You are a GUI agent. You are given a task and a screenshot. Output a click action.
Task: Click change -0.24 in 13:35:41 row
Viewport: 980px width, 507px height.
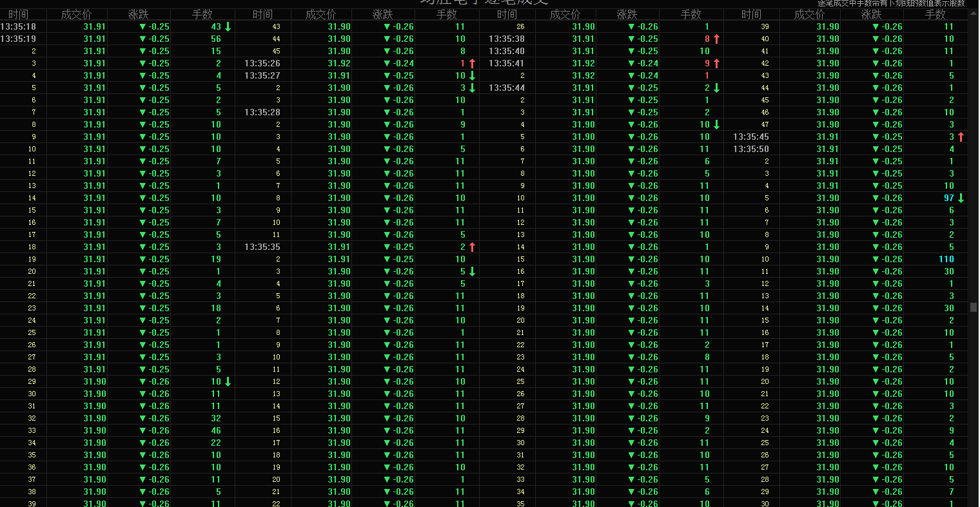(648, 64)
